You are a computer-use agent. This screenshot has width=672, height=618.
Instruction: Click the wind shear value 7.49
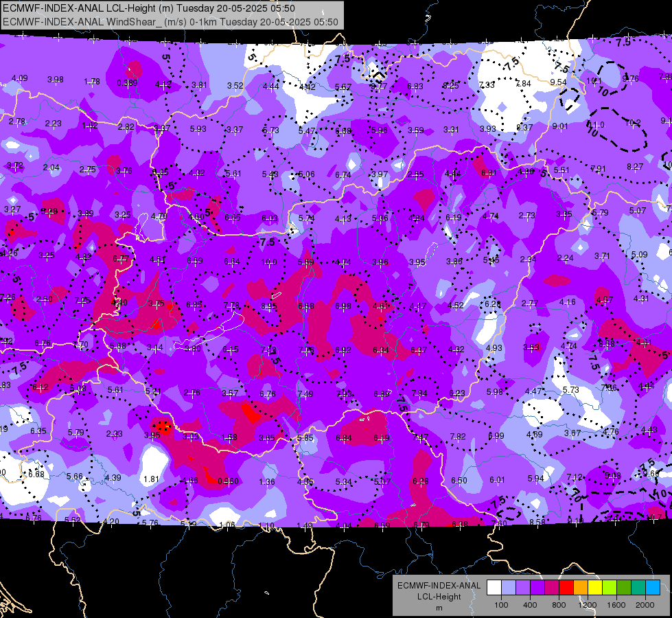pos(305,393)
